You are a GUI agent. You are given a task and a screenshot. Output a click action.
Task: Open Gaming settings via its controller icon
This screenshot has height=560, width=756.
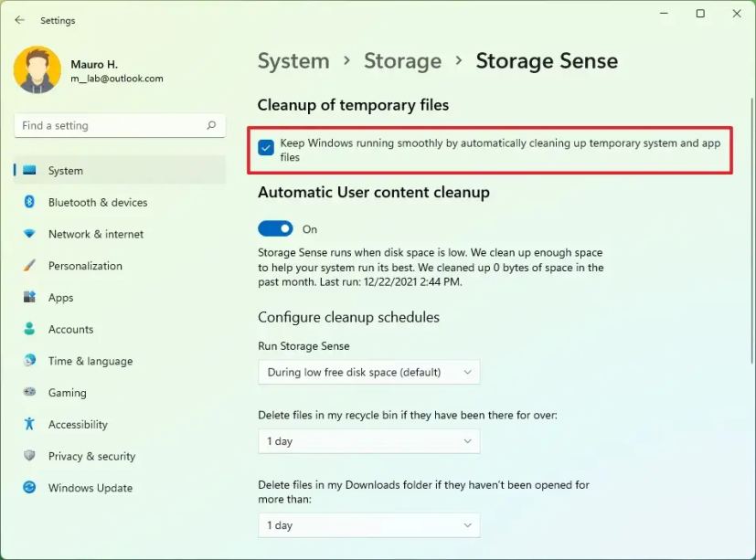point(29,392)
